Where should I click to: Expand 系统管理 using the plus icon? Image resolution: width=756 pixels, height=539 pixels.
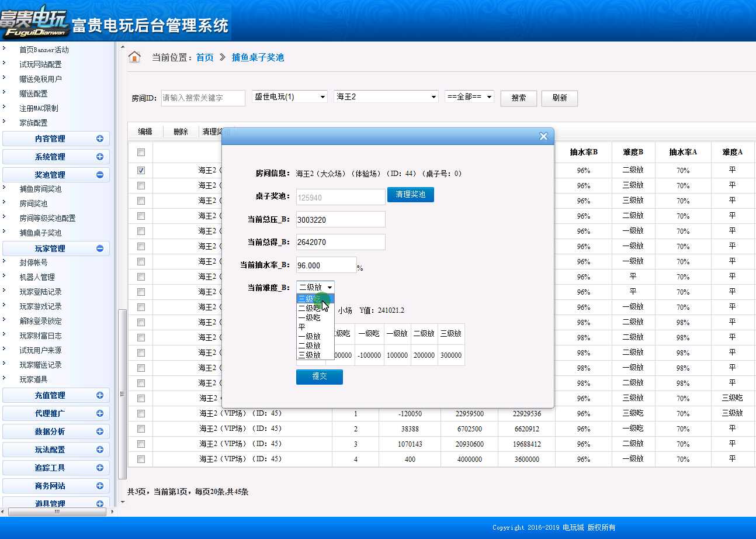pyautogui.click(x=100, y=157)
